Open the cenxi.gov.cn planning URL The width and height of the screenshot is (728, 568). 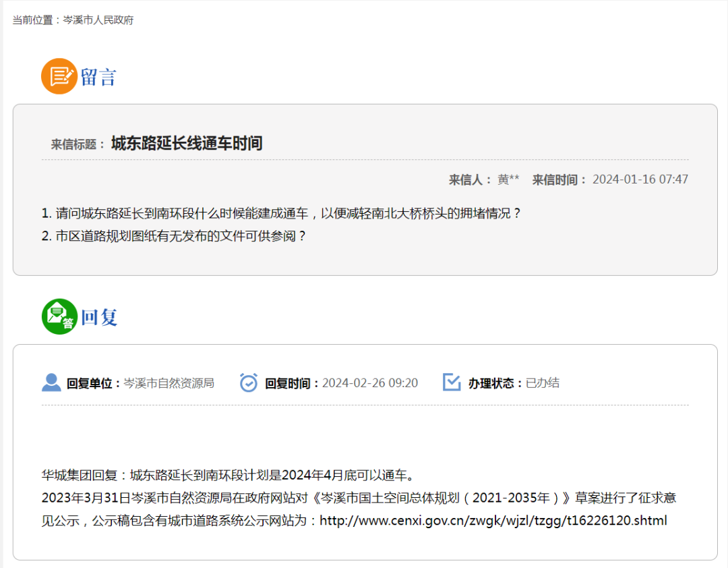click(x=493, y=520)
